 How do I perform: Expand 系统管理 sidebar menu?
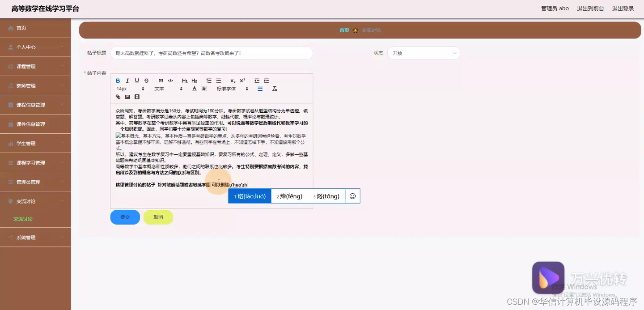[35, 237]
